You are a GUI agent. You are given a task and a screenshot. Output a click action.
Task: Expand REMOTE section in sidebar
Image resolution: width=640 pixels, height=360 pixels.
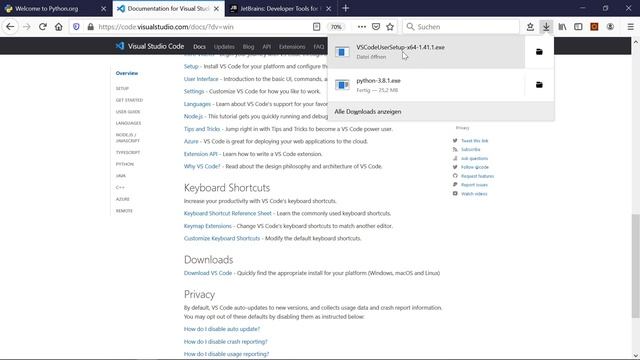[124, 211]
